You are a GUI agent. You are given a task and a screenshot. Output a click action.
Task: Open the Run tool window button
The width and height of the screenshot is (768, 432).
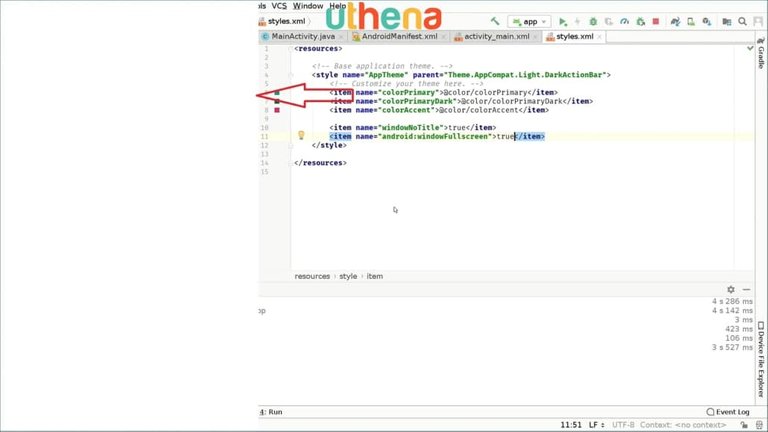(271, 412)
